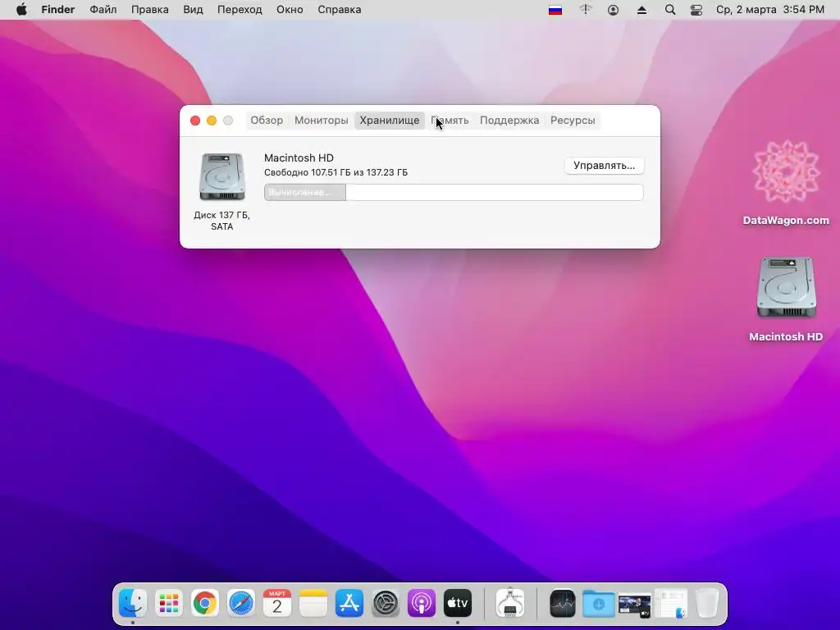The width and height of the screenshot is (840, 630).
Task: Click the Macintosh HD disk icon in window
Action: (x=222, y=177)
